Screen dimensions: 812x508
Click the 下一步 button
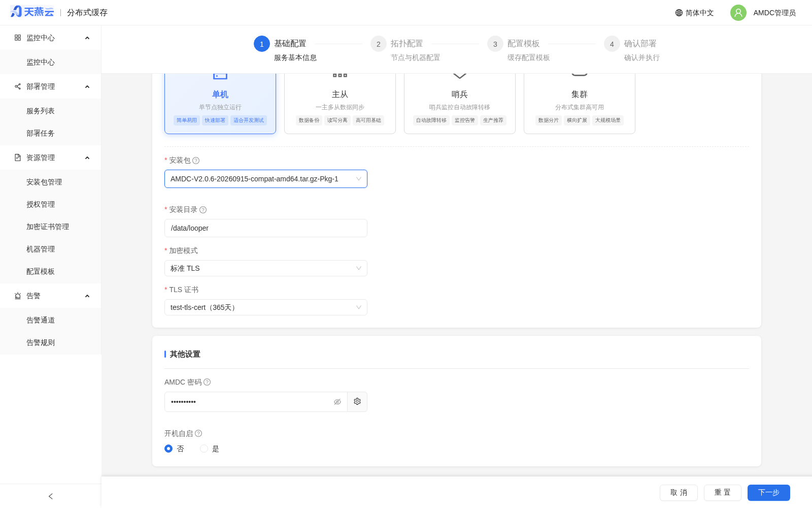coord(769,493)
